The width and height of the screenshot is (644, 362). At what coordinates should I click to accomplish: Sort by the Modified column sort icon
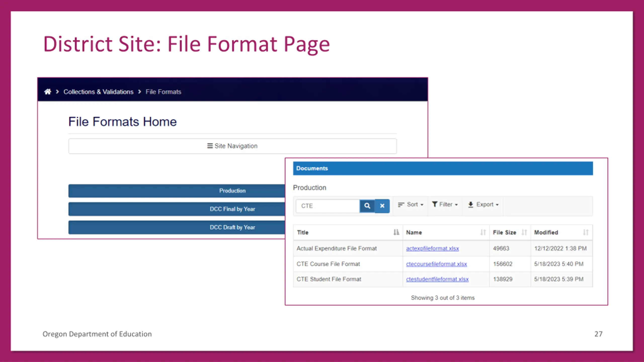point(586,232)
